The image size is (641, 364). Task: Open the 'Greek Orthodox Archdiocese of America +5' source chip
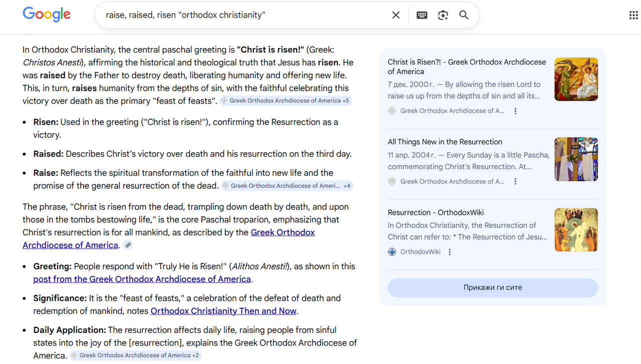pos(286,101)
